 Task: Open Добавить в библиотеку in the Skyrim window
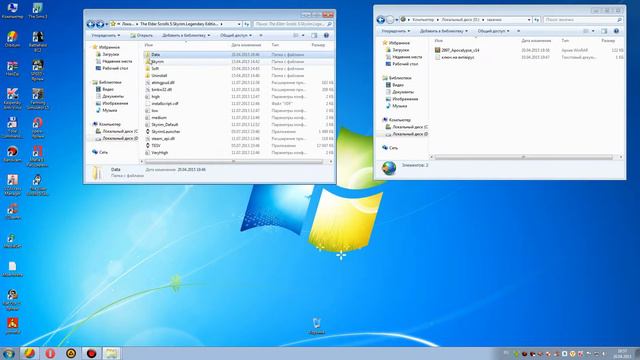(x=186, y=36)
